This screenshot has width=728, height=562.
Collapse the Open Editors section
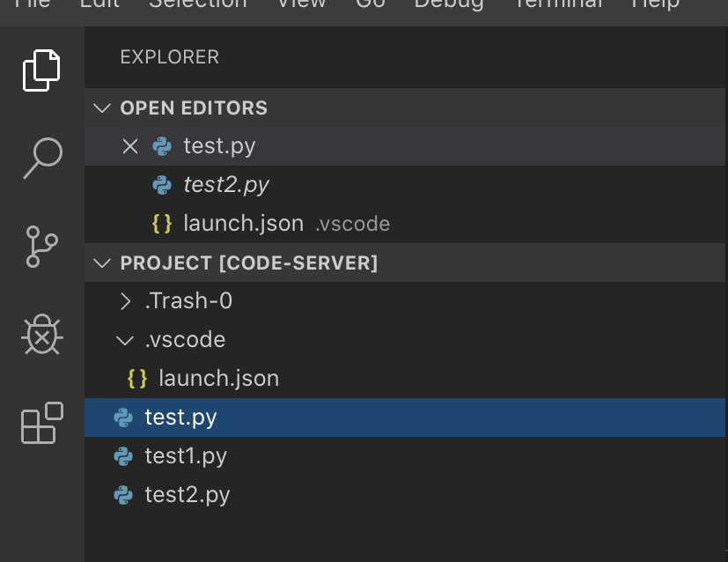click(x=104, y=108)
